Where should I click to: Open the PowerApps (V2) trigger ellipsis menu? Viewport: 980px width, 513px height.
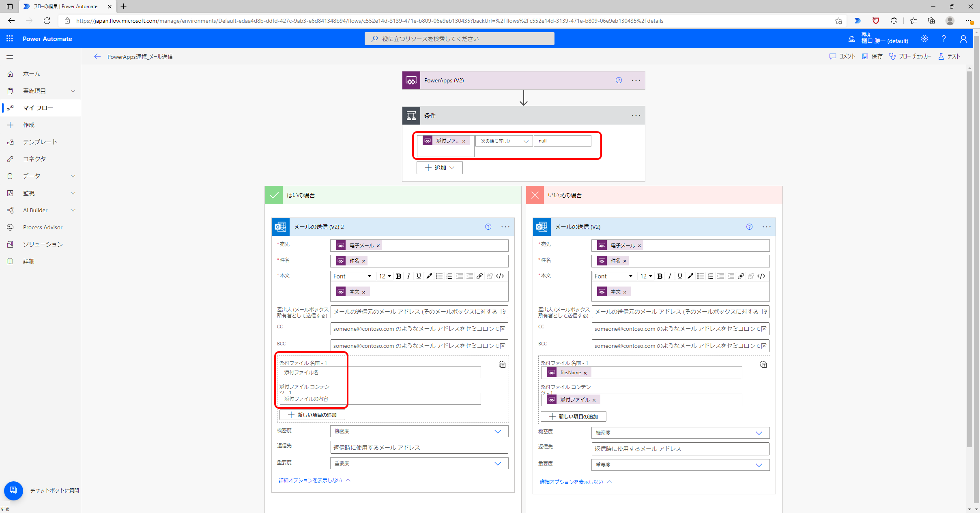coord(636,80)
